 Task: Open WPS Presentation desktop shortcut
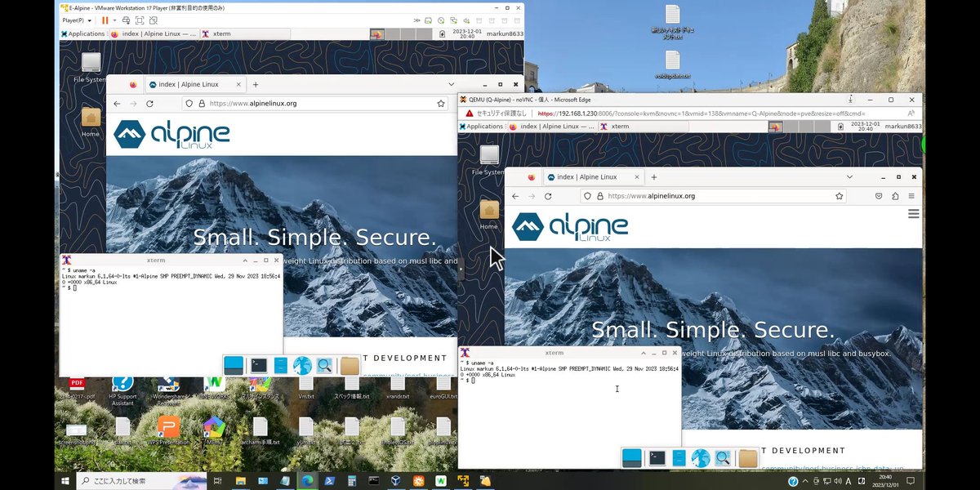[168, 429]
